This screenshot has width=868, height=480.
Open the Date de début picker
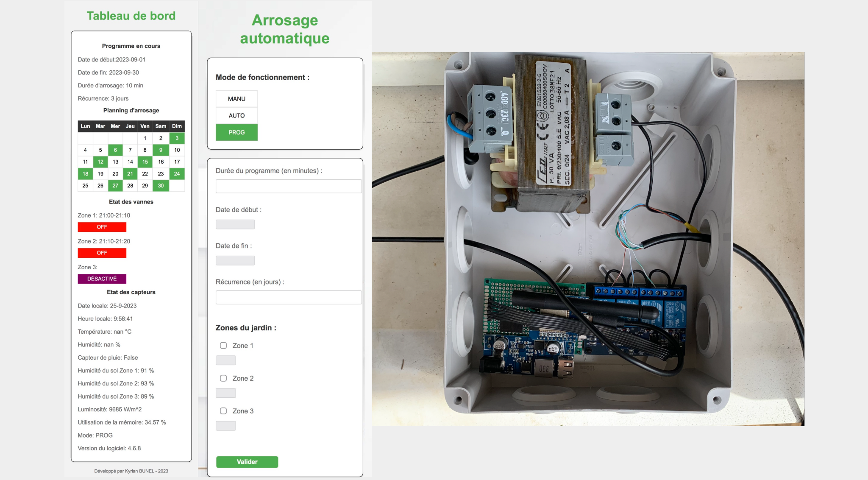point(235,224)
